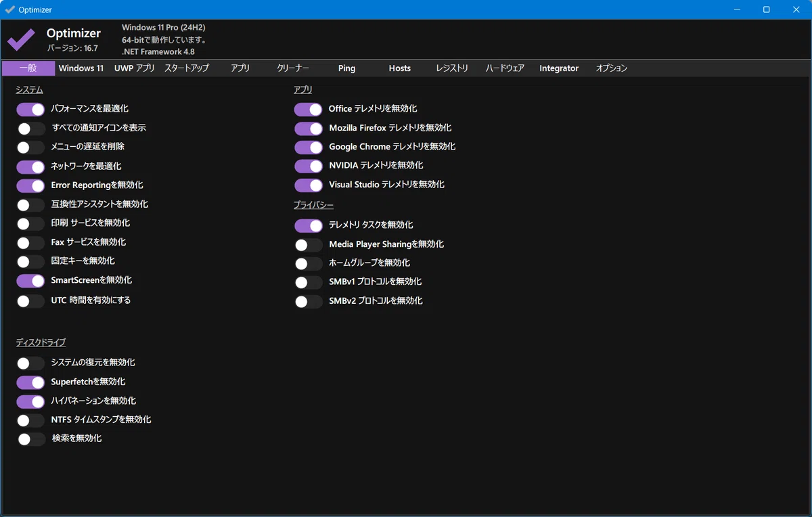This screenshot has height=517, width=812.
Task: Click the .NET Framework 4.8 text
Action: tap(158, 51)
